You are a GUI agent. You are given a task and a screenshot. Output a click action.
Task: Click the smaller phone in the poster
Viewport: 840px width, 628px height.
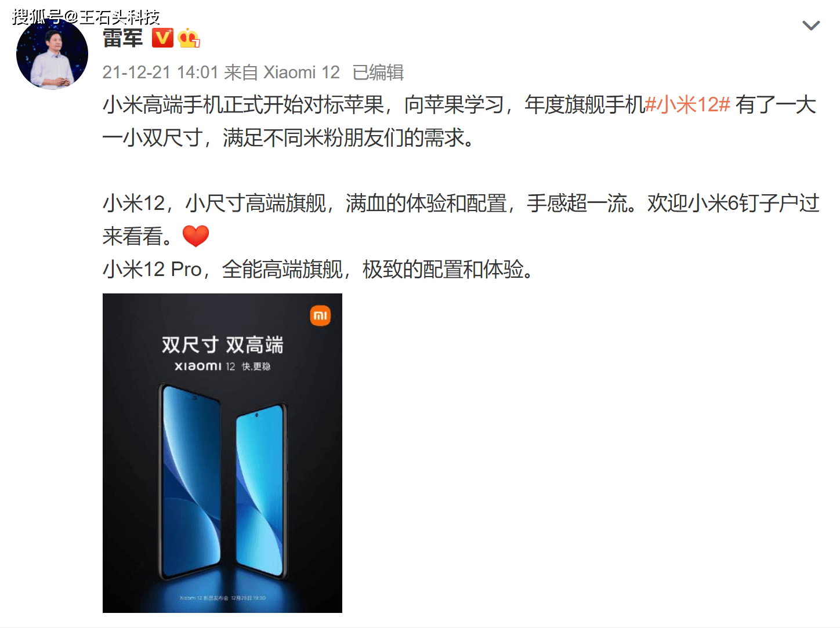pos(262,491)
